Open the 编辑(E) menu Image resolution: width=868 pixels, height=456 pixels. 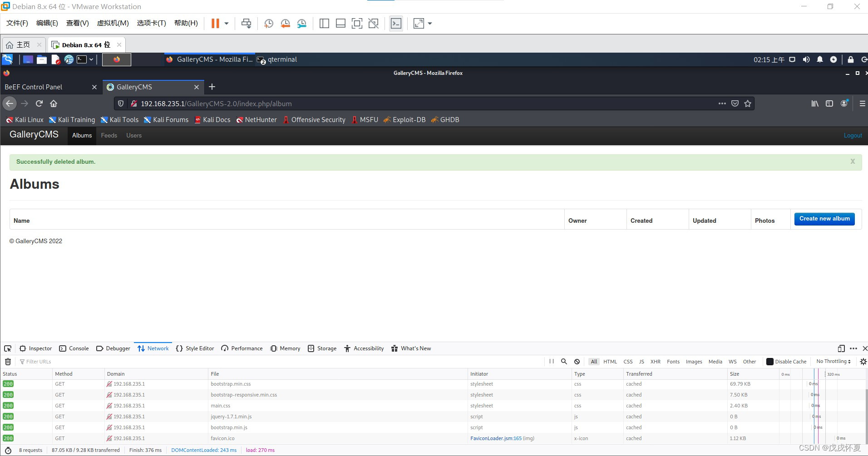coord(47,23)
